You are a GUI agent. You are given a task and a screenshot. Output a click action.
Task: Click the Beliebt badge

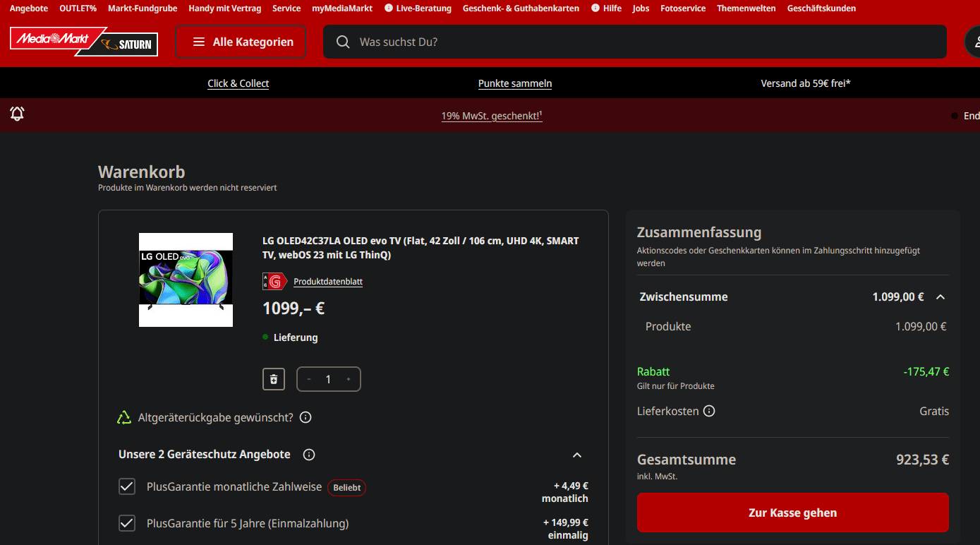(x=346, y=487)
